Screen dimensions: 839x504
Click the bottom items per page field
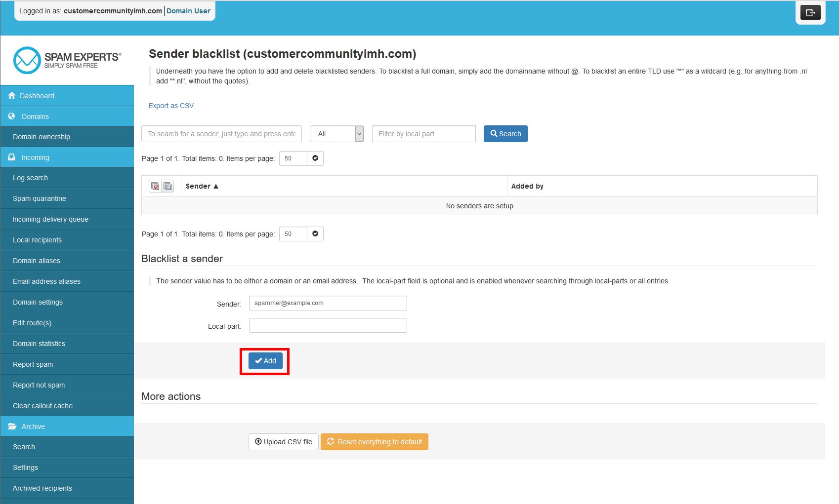(x=293, y=234)
